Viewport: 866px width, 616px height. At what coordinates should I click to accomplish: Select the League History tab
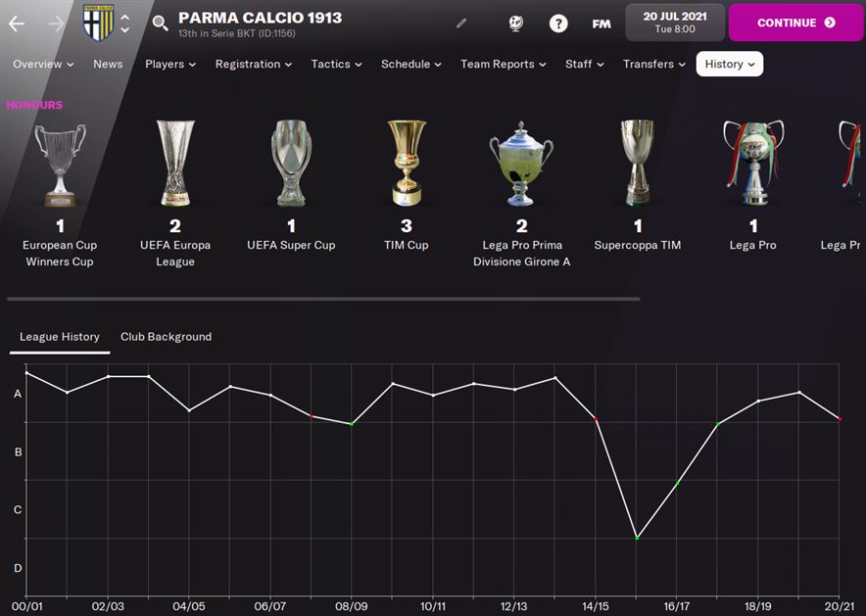click(60, 336)
